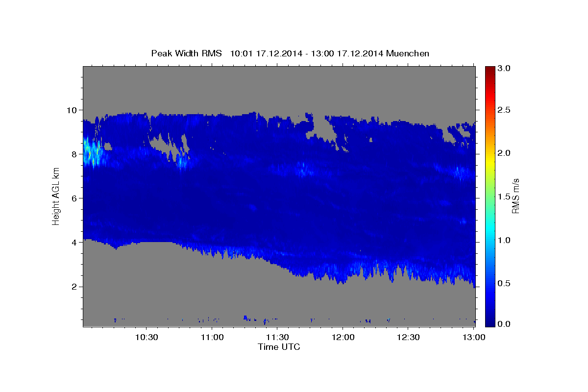
Task: Click the colorbar value 2.0
Action: pos(504,153)
